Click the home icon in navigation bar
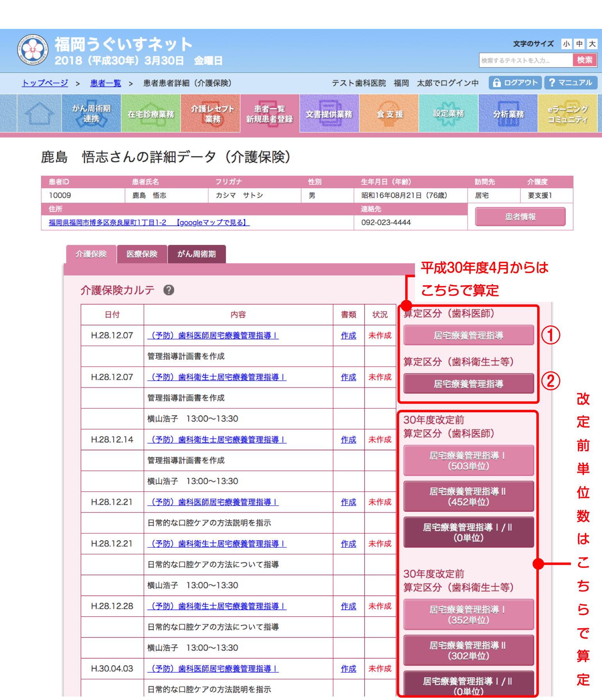 39,114
